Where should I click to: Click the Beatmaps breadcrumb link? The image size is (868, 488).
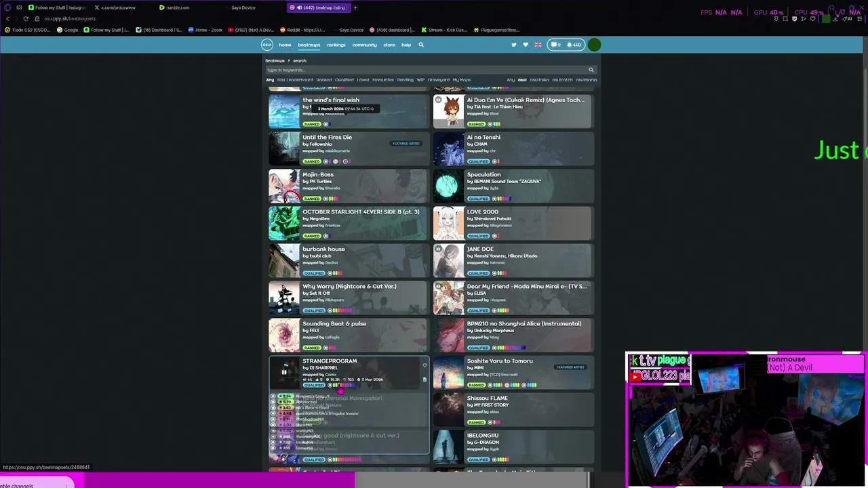pos(275,60)
